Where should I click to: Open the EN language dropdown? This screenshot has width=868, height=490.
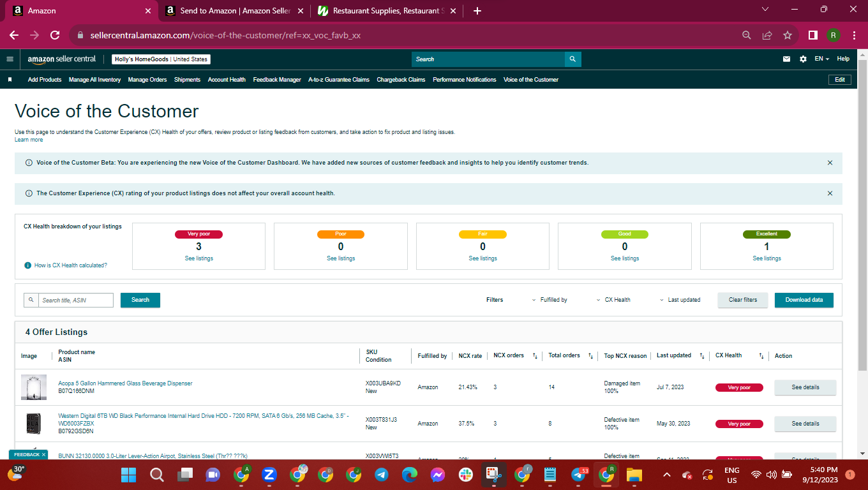[821, 59]
